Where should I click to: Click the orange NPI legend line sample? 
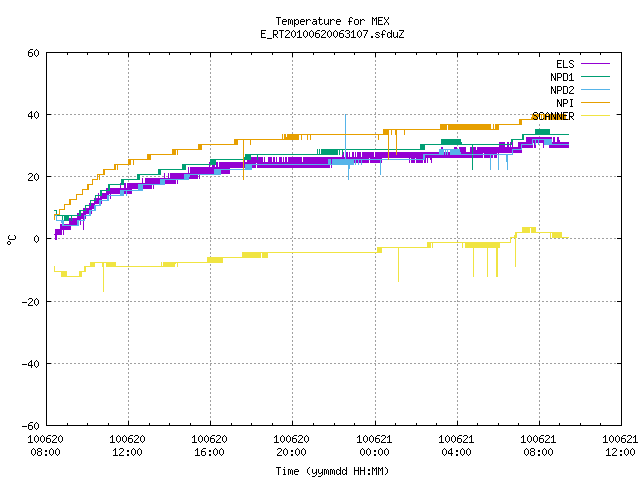(x=595, y=103)
